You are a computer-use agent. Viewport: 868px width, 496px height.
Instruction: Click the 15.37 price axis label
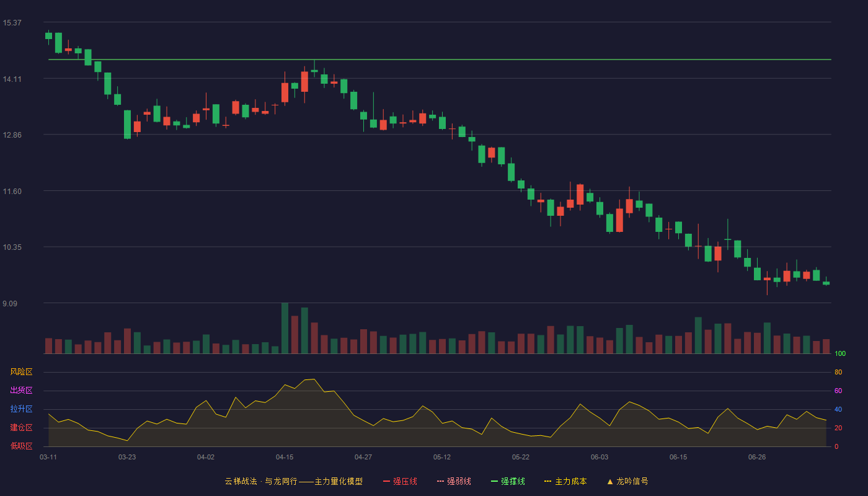(12, 23)
